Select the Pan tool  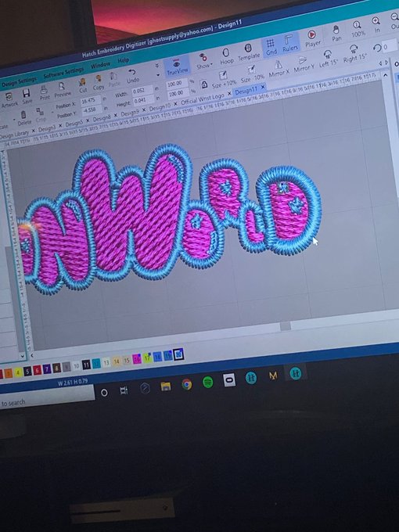(x=336, y=30)
